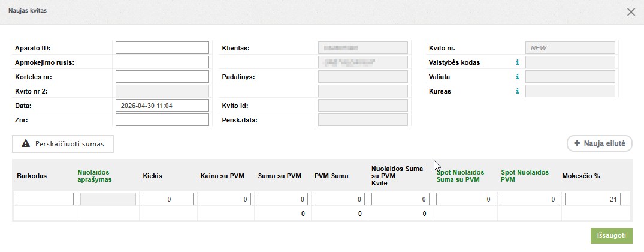Click the Kvito nr 2 field

[162, 91]
